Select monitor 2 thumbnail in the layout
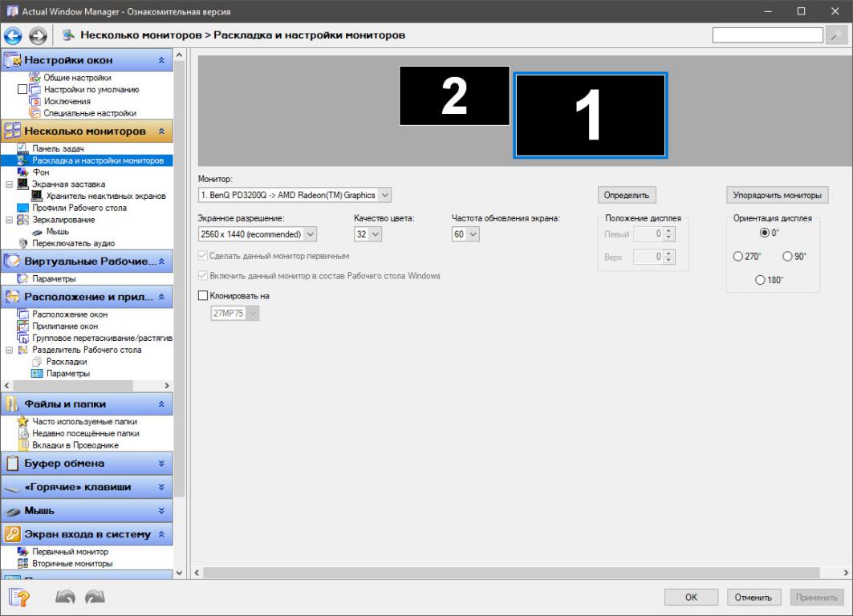This screenshot has height=616, width=853. (454, 95)
